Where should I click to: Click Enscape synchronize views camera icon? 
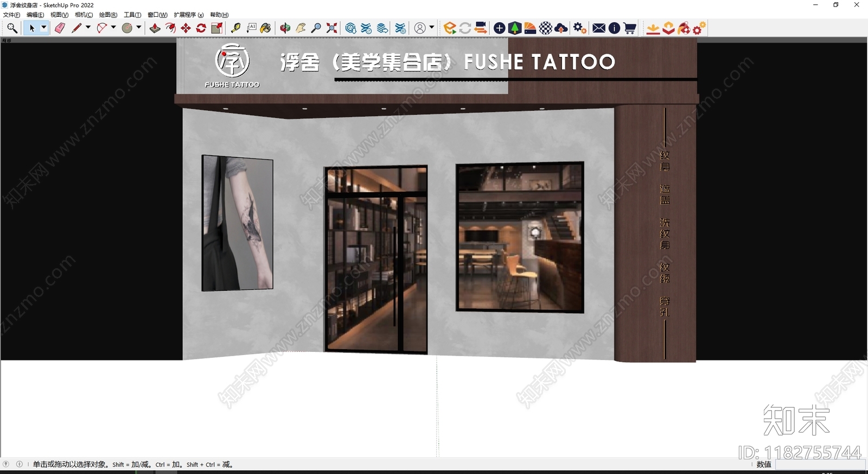tap(481, 28)
